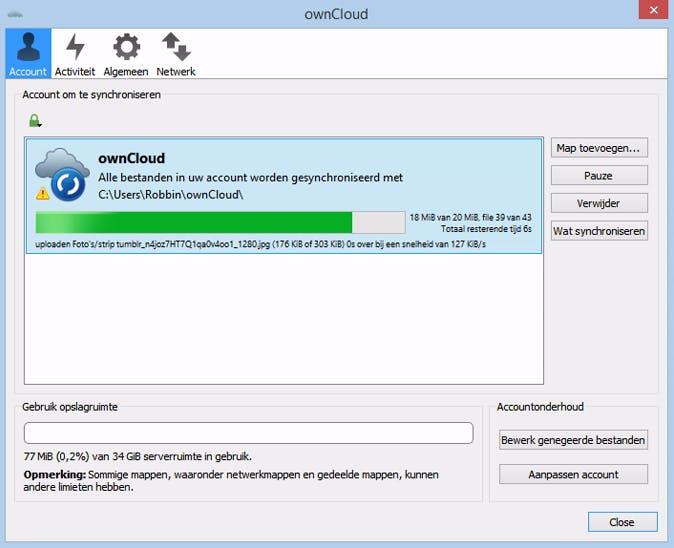Click the green sync progress bar

tap(221, 222)
